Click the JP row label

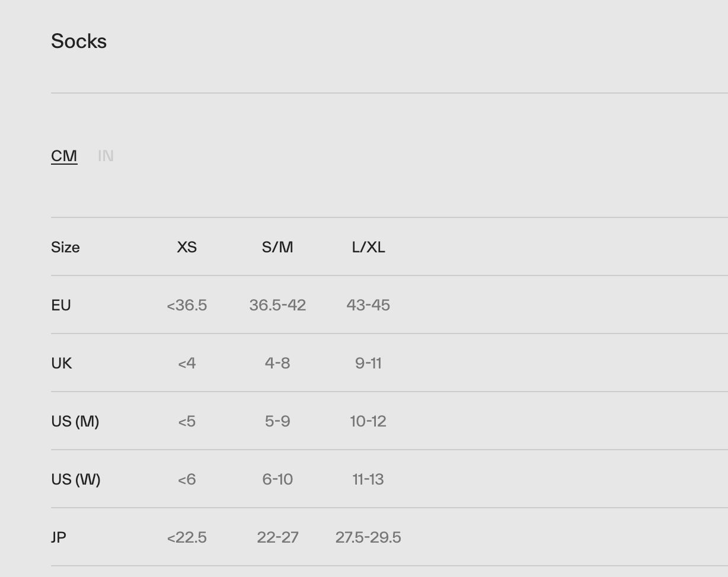[x=59, y=537]
